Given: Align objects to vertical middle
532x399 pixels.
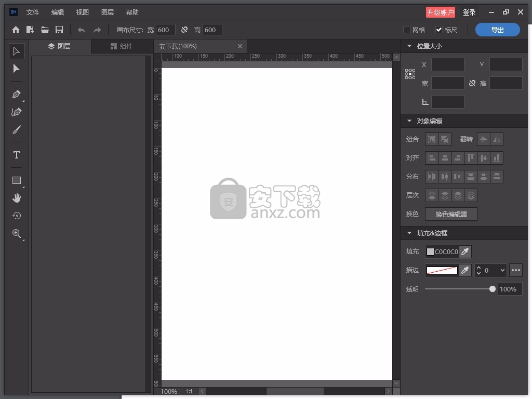Looking at the screenshot, I should coord(484,158).
